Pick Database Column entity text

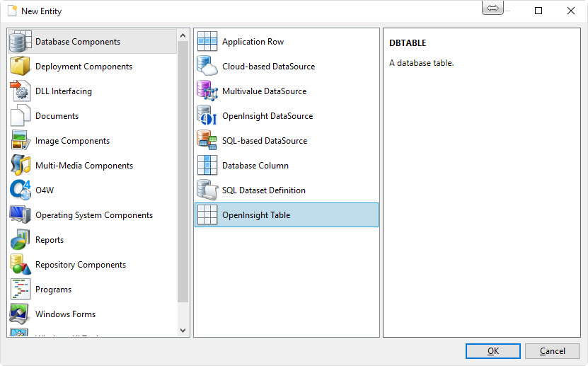pos(255,166)
